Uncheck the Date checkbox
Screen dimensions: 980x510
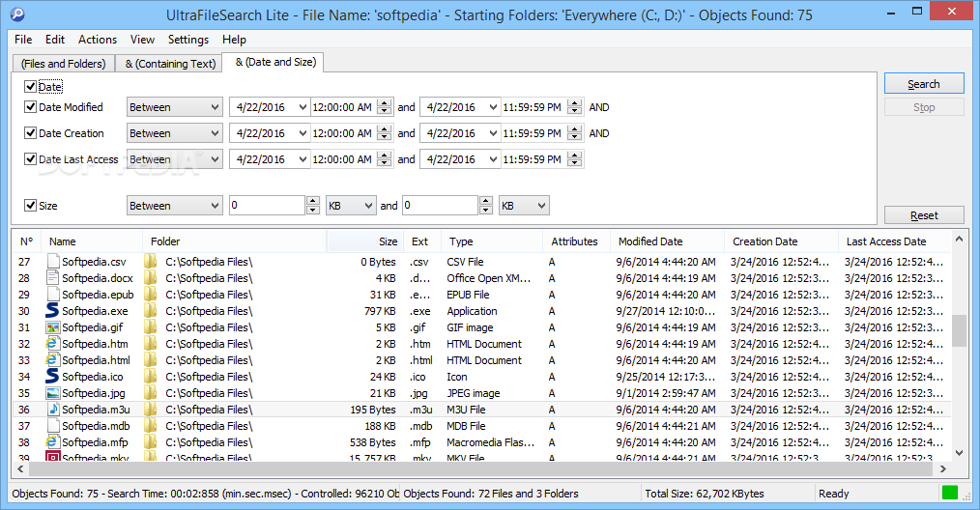pos(30,86)
